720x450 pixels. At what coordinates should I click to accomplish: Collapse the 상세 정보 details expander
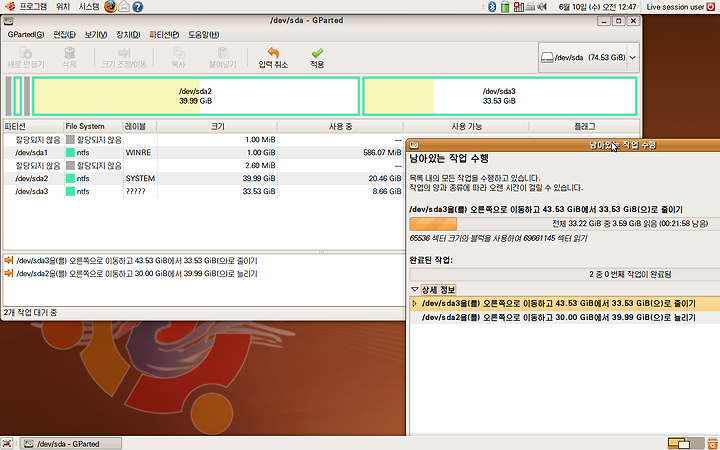point(415,290)
